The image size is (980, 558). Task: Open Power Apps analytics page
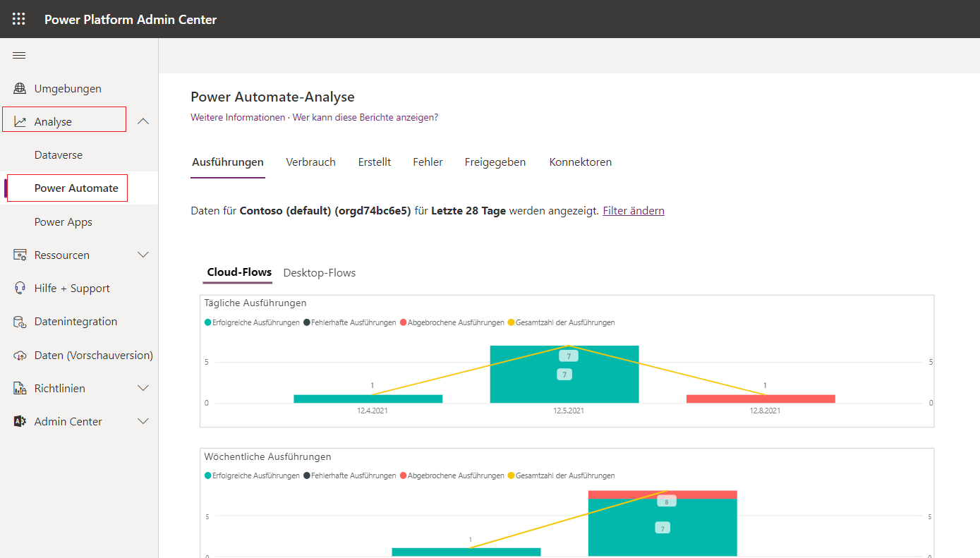pos(63,222)
